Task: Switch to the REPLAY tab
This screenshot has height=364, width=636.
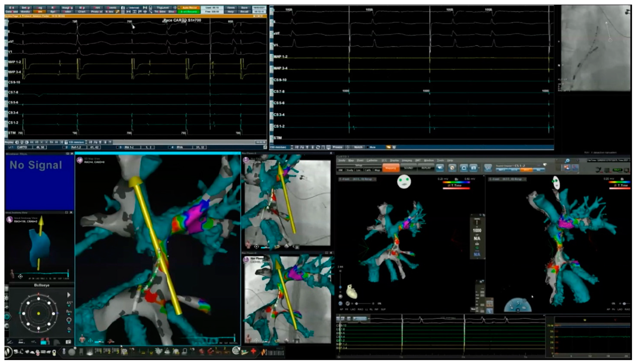Action: click(426, 168)
